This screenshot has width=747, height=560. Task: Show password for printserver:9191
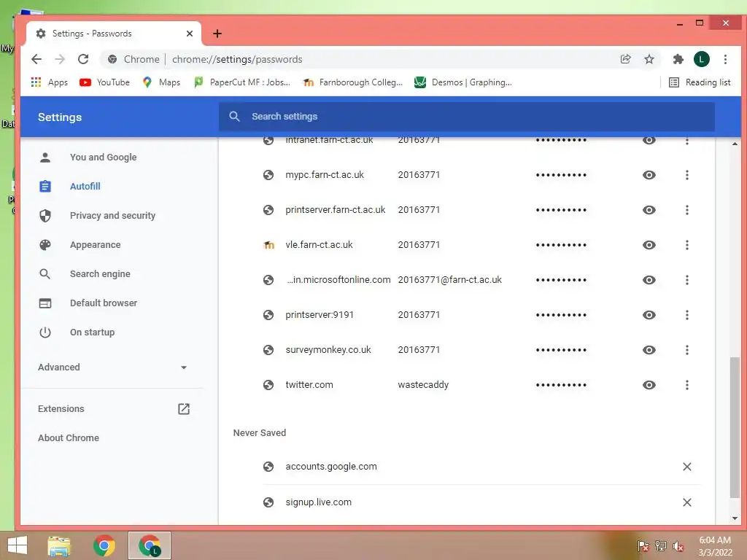649,315
